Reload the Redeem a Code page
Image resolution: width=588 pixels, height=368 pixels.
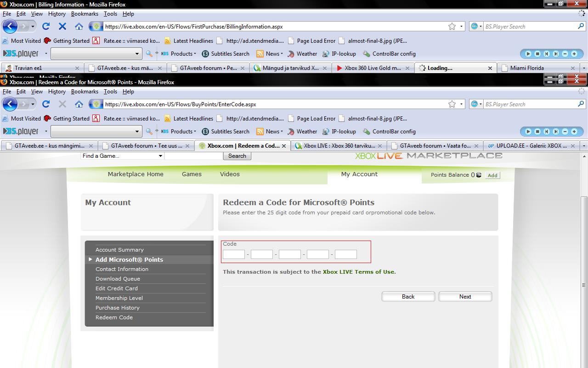[x=46, y=104]
